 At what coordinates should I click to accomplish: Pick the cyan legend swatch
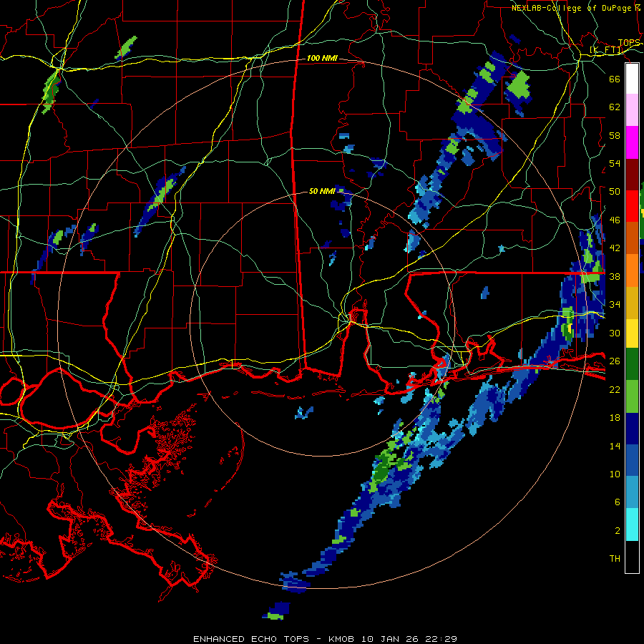pyautogui.click(x=632, y=525)
